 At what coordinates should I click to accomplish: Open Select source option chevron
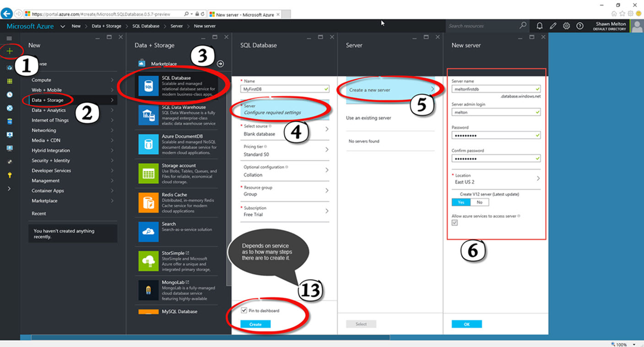(x=327, y=130)
